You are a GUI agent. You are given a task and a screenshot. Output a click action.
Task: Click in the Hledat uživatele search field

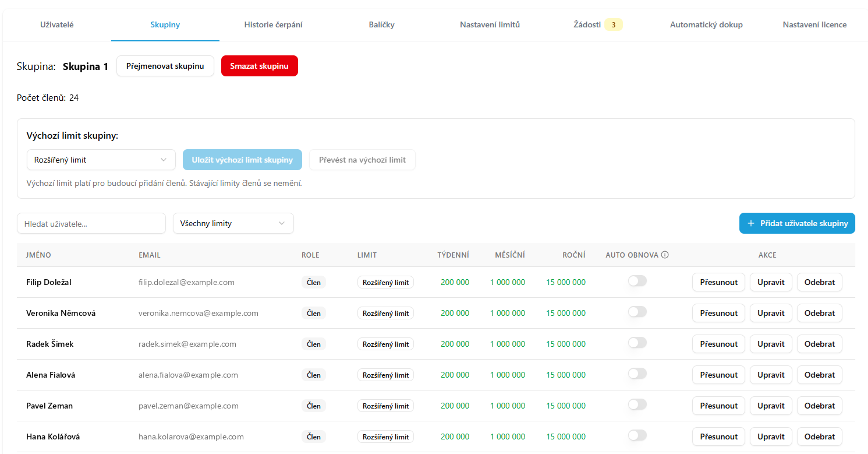[x=91, y=223]
